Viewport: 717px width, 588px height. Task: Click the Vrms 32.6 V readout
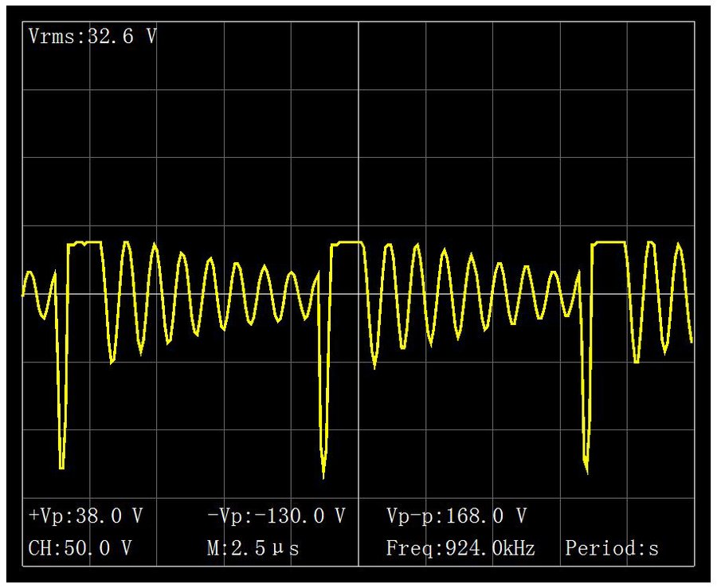[x=92, y=37]
